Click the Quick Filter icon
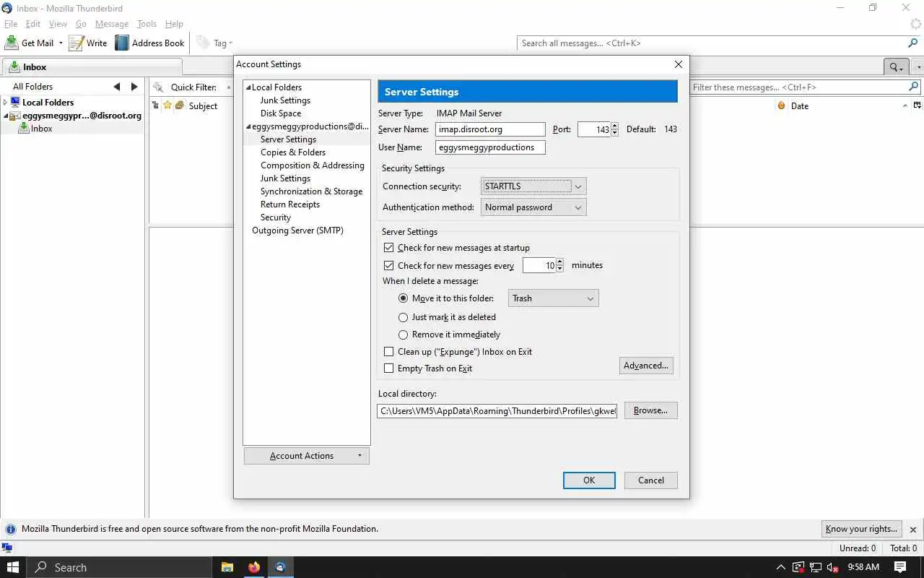Screen dimensions: 924x578 [158, 87]
